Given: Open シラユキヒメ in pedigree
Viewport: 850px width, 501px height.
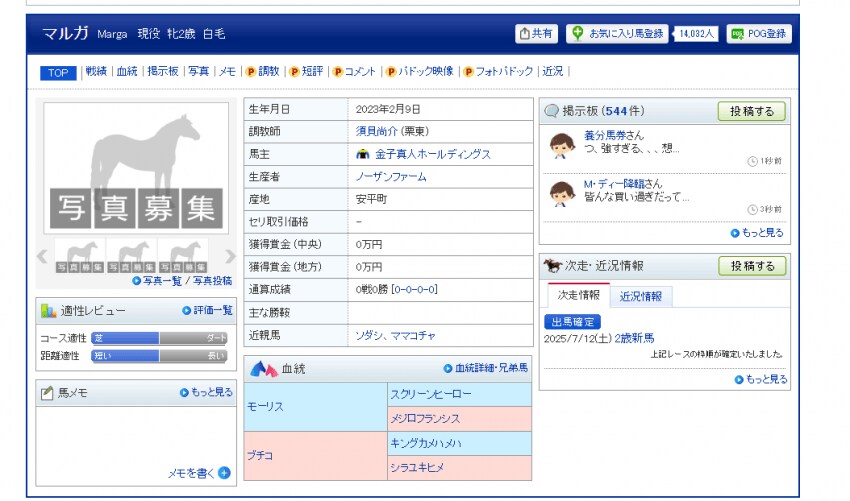Looking at the screenshot, I should [417, 467].
